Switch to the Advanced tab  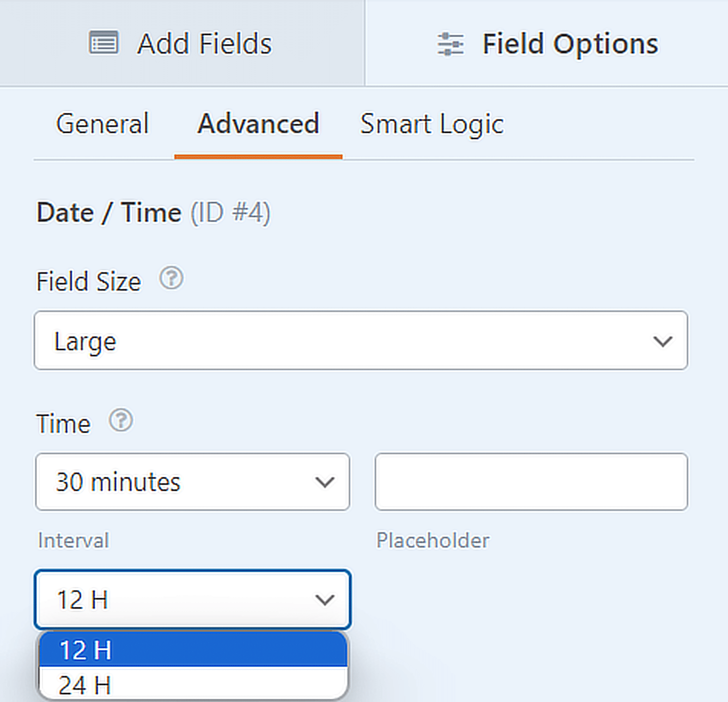(x=258, y=124)
